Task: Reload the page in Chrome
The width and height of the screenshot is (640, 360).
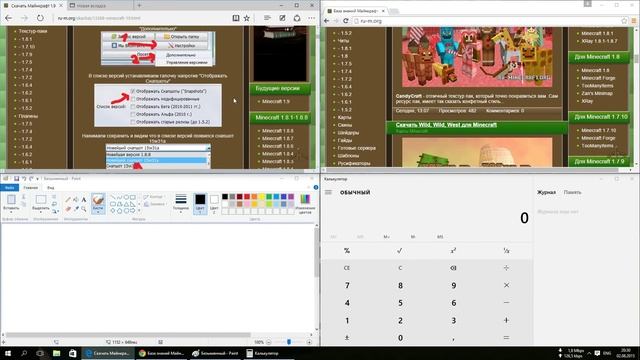Action: pyautogui.click(x=346, y=21)
